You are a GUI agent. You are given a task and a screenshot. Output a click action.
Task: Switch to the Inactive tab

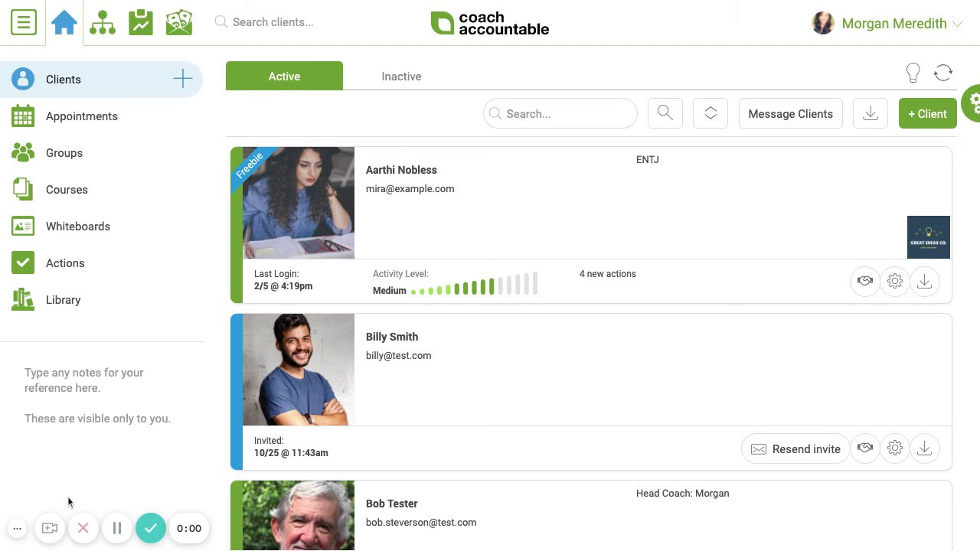click(x=401, y=77)
